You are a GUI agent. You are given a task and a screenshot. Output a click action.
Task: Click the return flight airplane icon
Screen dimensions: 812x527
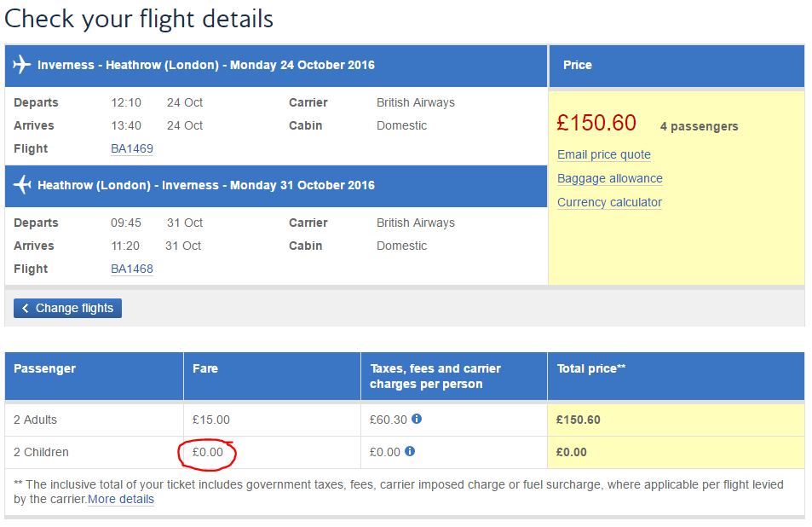pyautogui.click(x=22, y=185)
